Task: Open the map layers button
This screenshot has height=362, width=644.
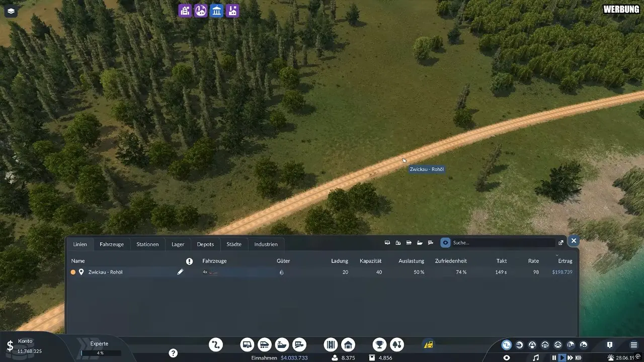Action: click(x=11, y=11)
